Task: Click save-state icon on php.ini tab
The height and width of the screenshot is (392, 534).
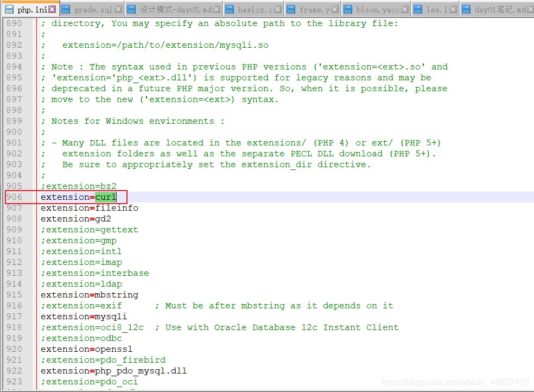Action: (x=9, y=9)
